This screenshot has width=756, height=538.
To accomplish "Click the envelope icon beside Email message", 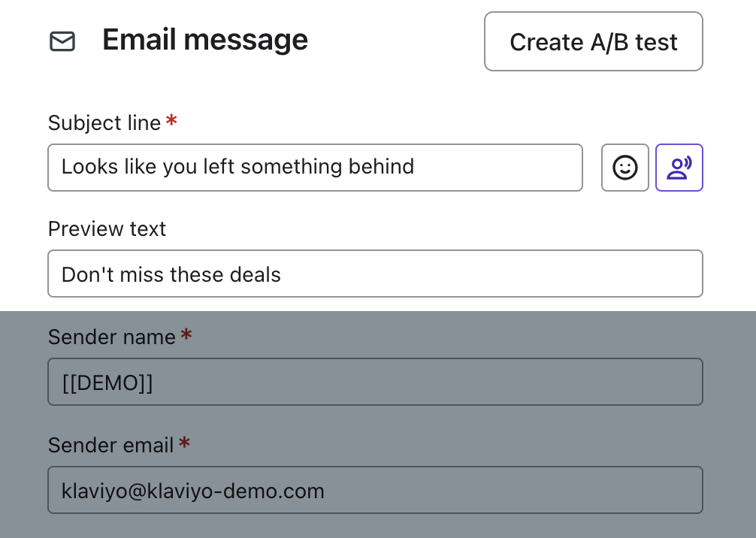I will coord(62,41).
